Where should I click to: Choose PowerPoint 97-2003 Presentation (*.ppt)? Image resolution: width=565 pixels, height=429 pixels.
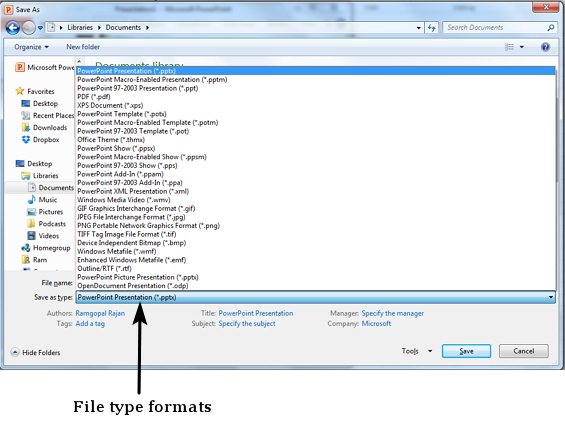coord(316,88)
